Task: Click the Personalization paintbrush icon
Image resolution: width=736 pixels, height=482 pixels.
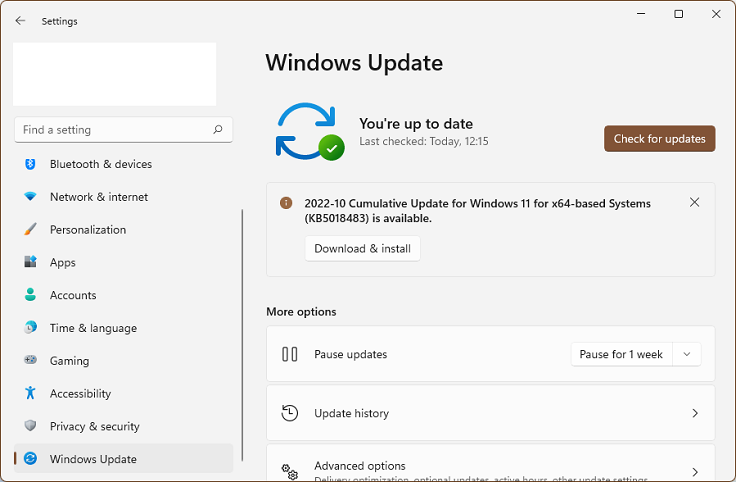Action: tap(31, 230)
